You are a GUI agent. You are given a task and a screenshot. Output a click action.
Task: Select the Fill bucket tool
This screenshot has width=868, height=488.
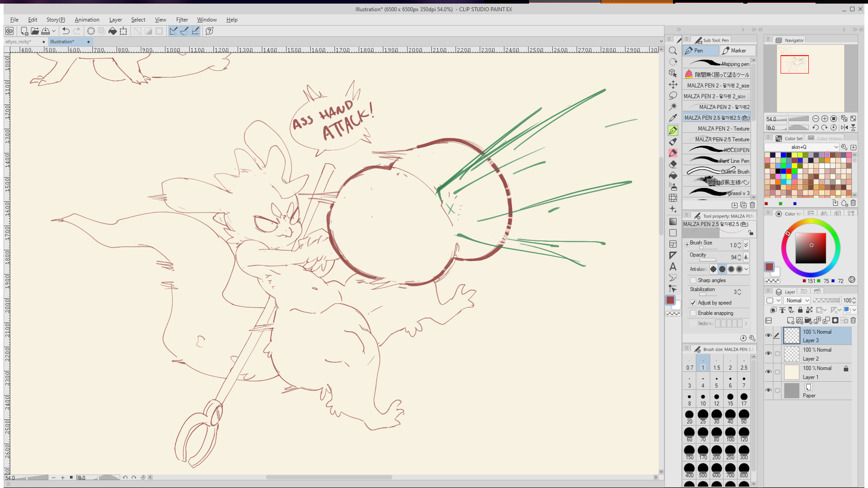pos(673,175)
